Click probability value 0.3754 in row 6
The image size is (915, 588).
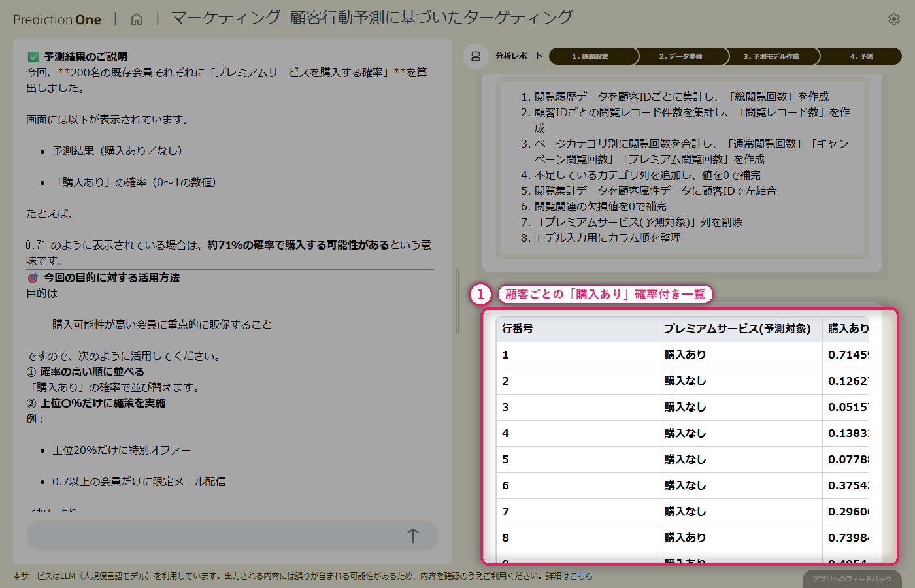pyautogui.click(x=846, y=485)
